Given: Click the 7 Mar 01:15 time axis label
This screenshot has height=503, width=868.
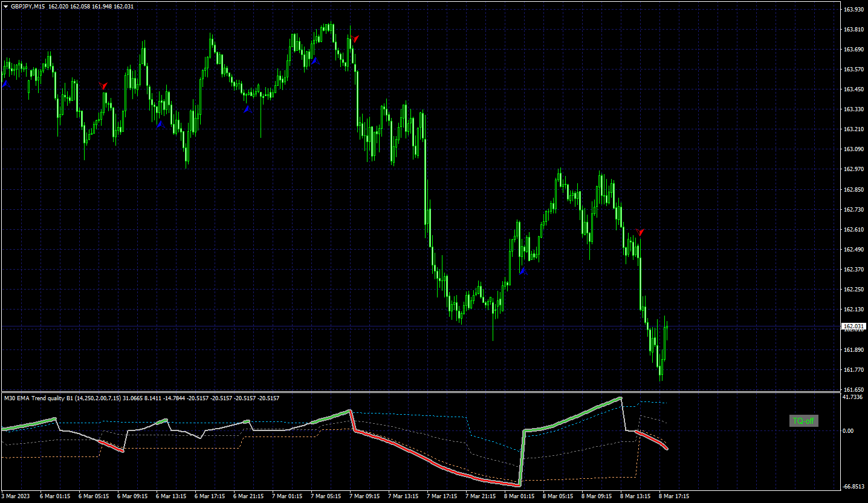Looking at the screenshot, I should click(287, 496).
